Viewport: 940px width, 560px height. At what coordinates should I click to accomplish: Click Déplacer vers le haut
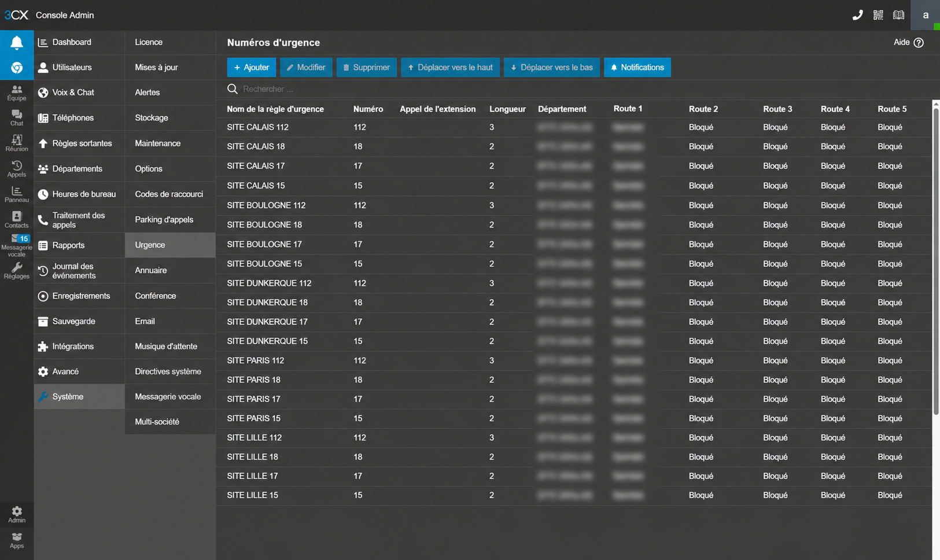click(450, 67)
